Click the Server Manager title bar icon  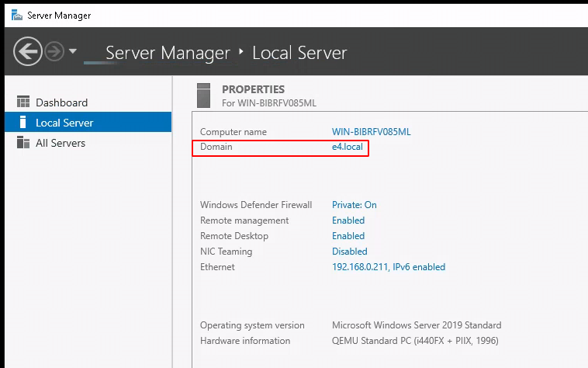pyautogui.click(x=17, y=15)
